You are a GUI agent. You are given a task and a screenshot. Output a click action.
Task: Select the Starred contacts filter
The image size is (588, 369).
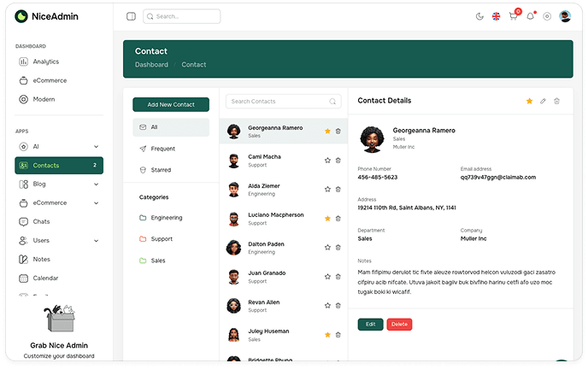(x=161, y=170)
